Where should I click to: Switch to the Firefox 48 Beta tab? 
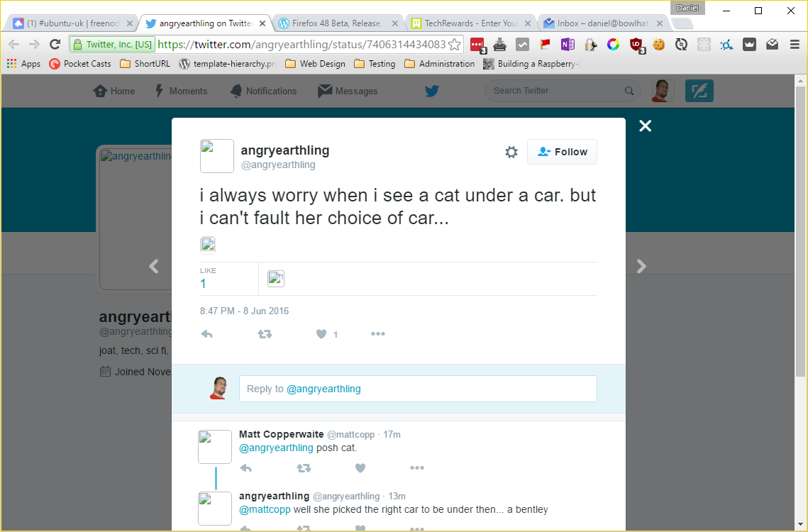coord(337,23)
